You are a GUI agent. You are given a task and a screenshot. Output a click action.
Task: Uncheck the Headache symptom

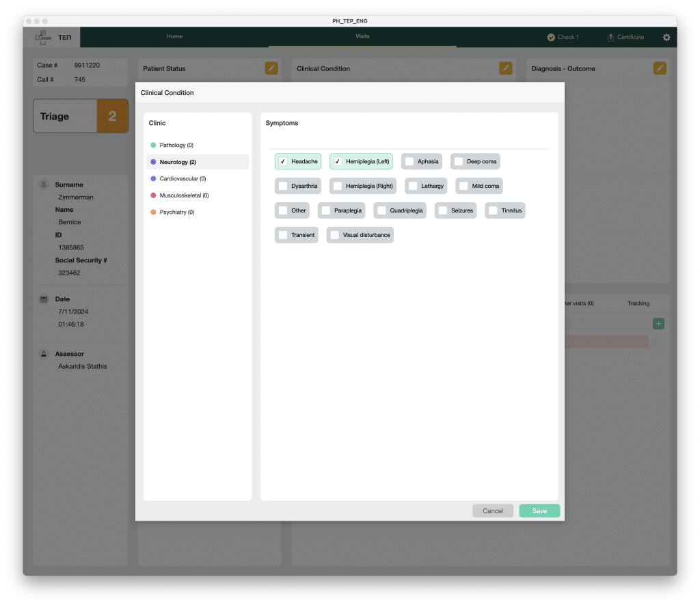(283, 162)
